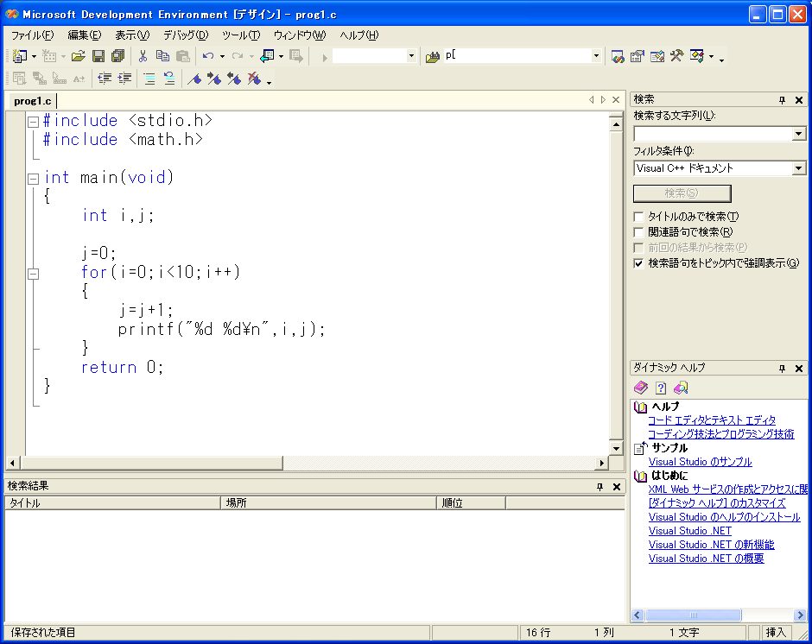This screenshot has height=644, width=812.
Task: Jump to the next bookmark icon
Action: click(x=214, y=79)
